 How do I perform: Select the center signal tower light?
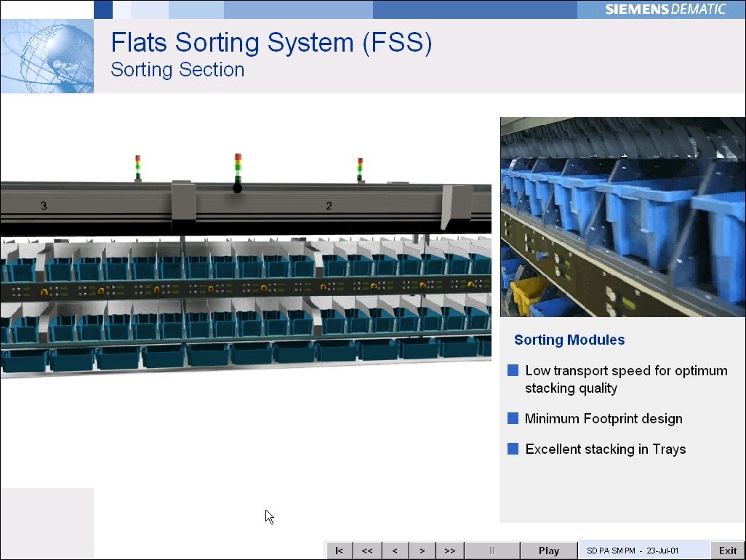pos(238,170)
